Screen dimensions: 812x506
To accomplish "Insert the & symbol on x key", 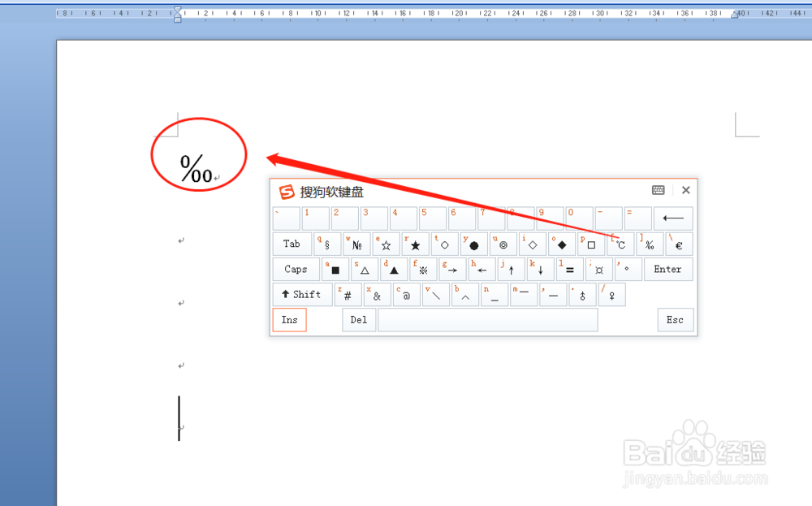I will [378, 295].
